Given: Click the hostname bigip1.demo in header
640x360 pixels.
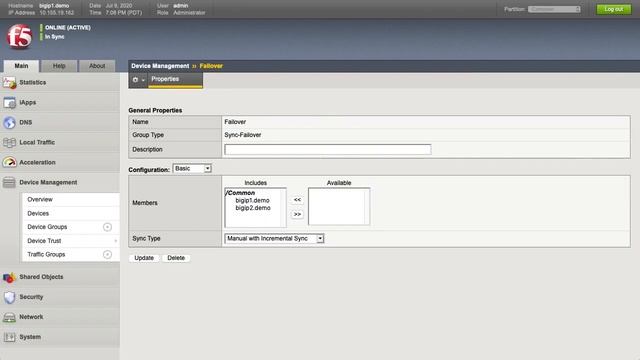Looking at the screenshot, I should pos(54,6).
